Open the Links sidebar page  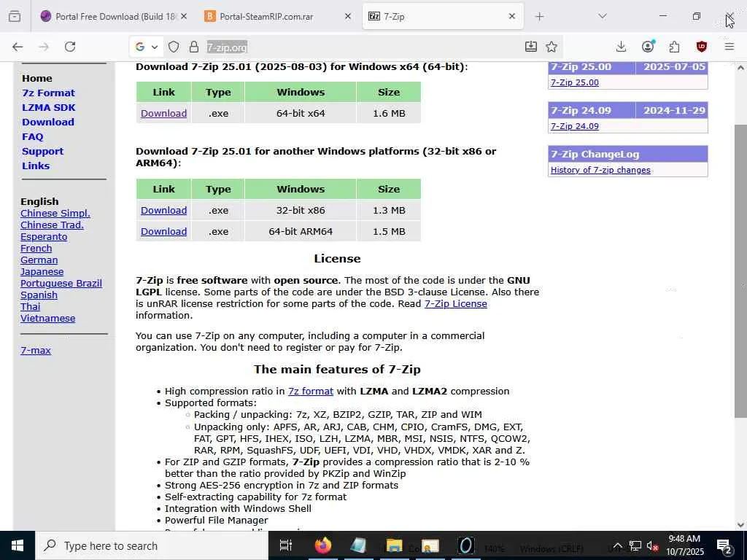(x=36, y=166)
